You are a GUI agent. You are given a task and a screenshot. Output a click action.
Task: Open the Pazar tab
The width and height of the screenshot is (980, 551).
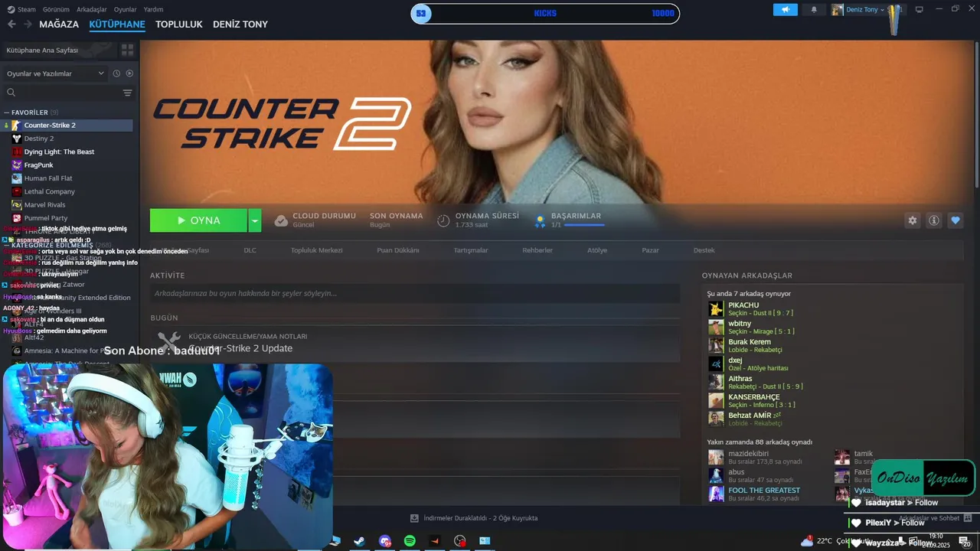pos(650,250)
